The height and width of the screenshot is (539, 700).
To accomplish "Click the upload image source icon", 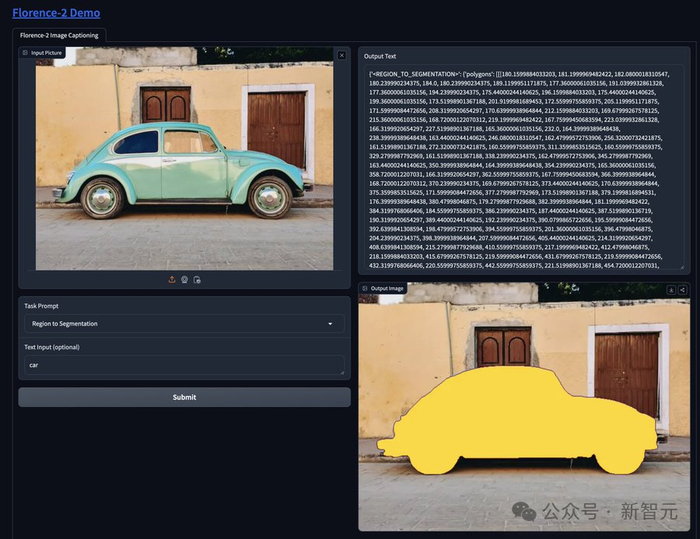I will (x=171, y=280).
